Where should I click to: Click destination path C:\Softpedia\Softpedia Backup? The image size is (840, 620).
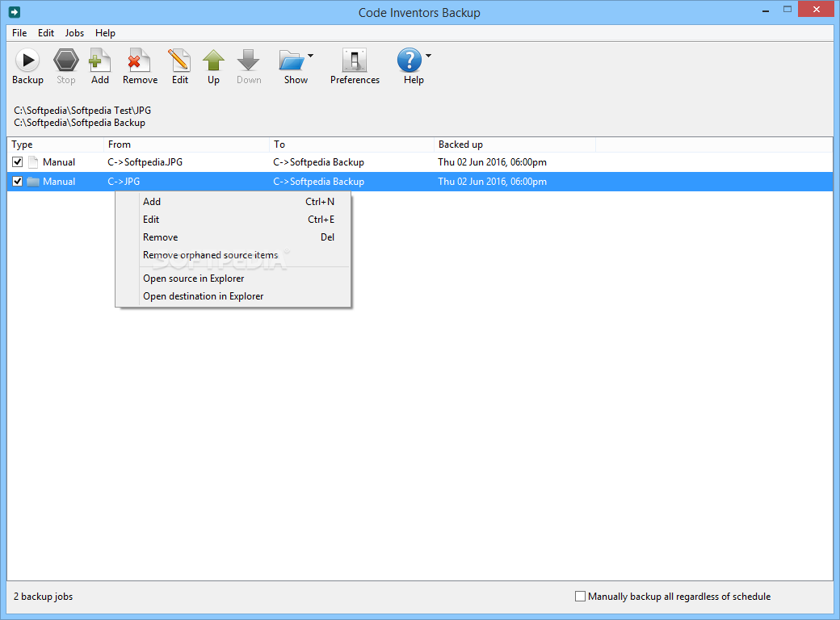tap(79, 123)
